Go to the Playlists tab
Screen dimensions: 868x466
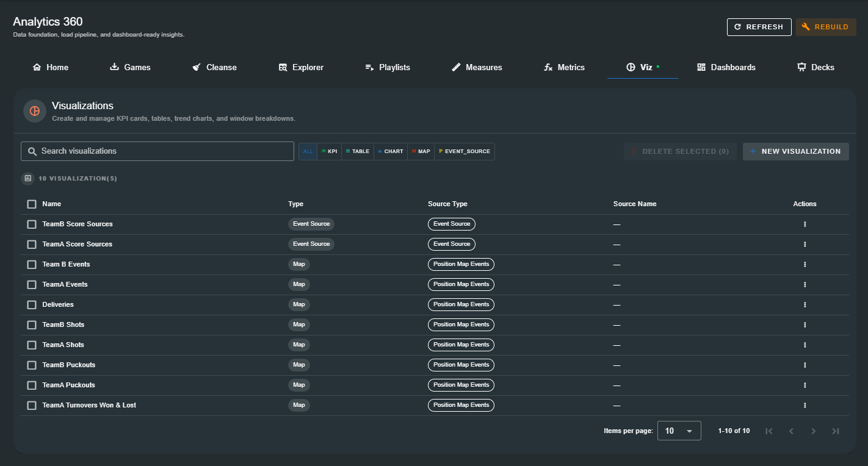pos(388,67)
